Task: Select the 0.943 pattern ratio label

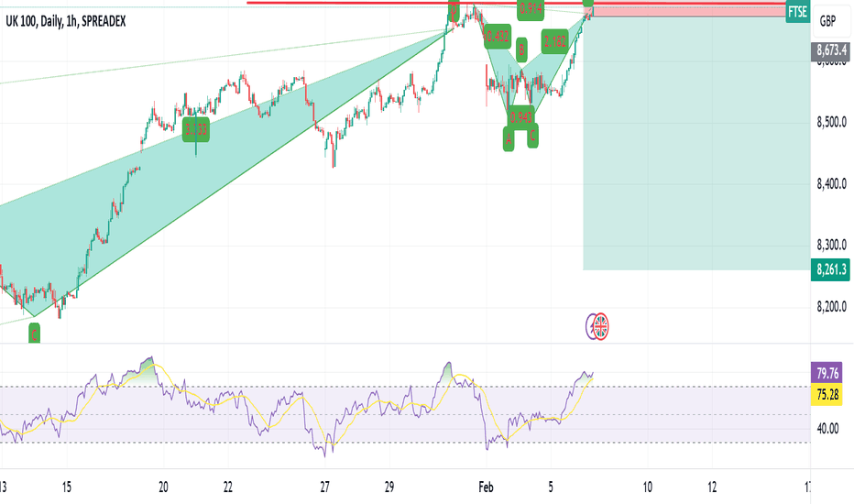Action: click(520, 117)
